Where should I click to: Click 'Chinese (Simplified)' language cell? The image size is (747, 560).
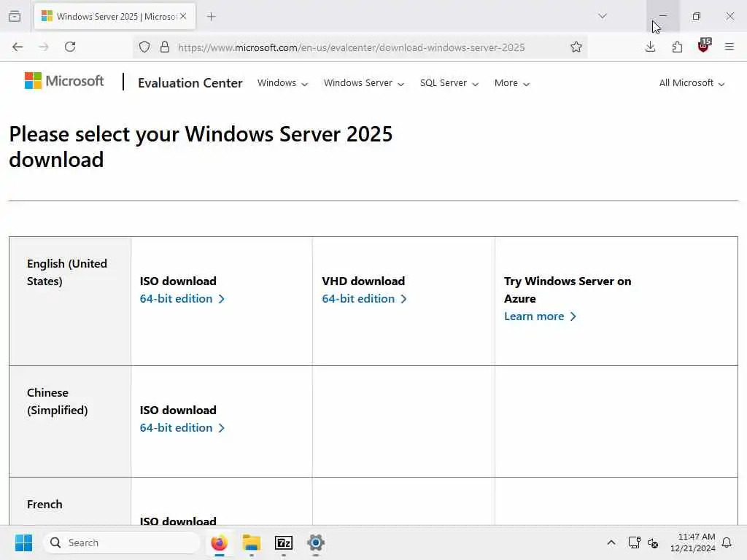[x=70, y=421]
